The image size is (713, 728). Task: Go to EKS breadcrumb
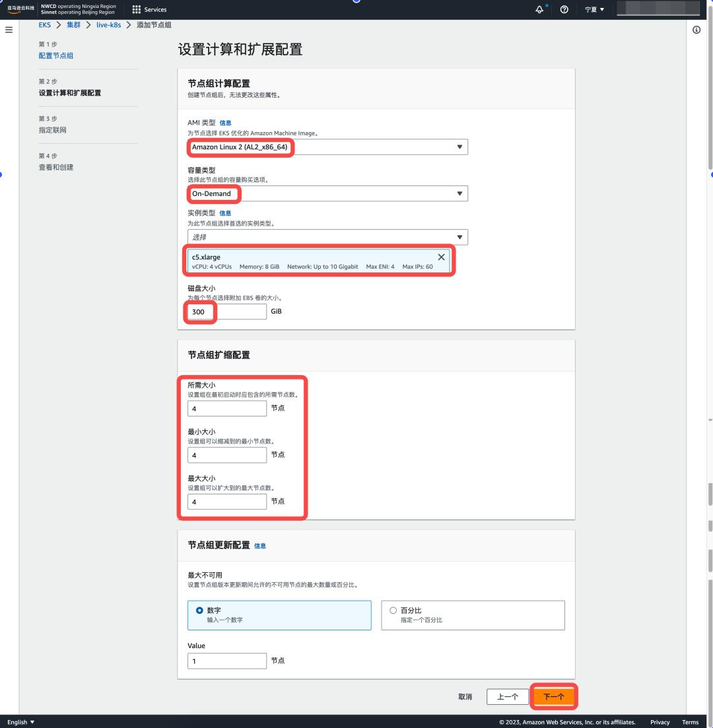coord(45,24)
